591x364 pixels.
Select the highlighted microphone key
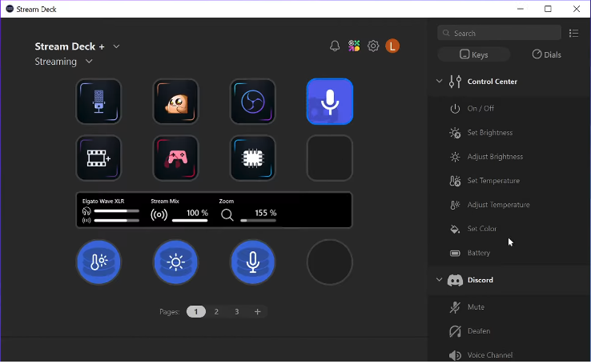click(x=329, y=102)
